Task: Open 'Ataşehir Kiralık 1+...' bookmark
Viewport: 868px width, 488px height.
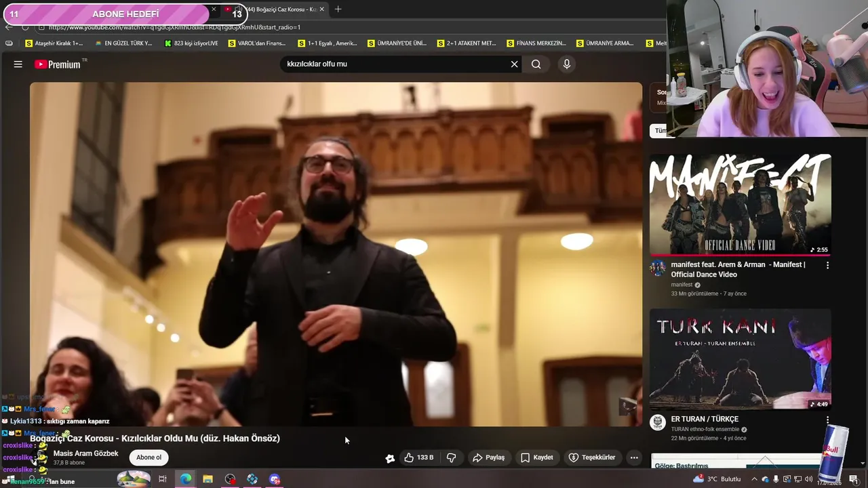Action: tap(54, 43)
